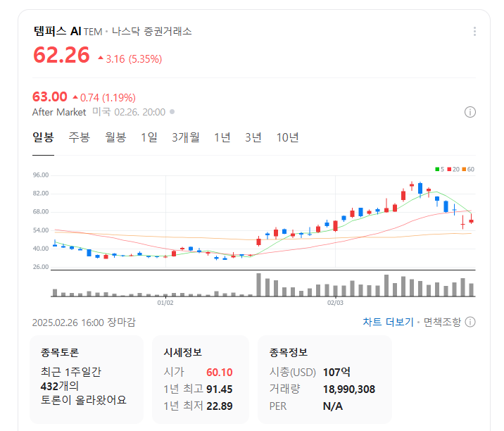Click the PER value N/A
The width and height of the screenshot is (504, 431).
point(333,406)
